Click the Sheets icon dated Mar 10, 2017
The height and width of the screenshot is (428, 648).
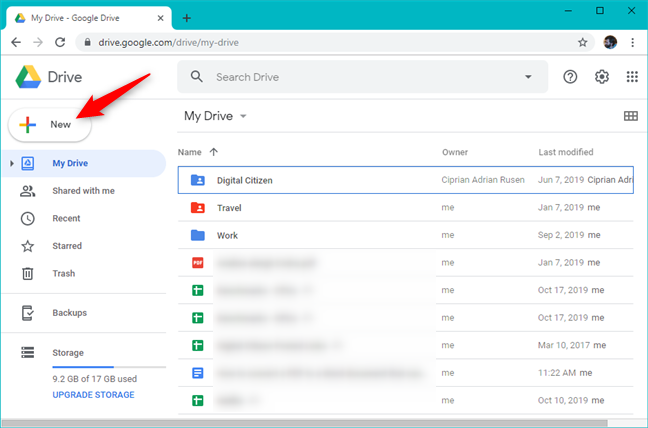click(x=198, y=345)
